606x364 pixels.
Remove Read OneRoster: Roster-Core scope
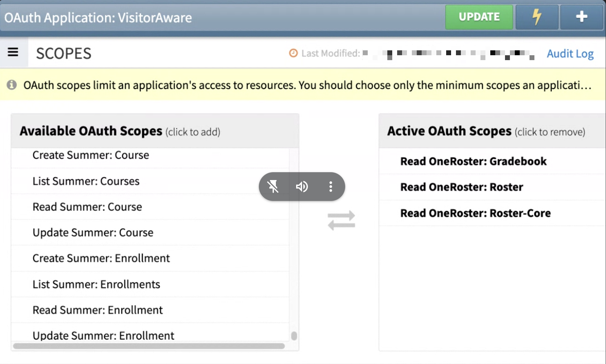pyautogui.click(x=492, y=213)
